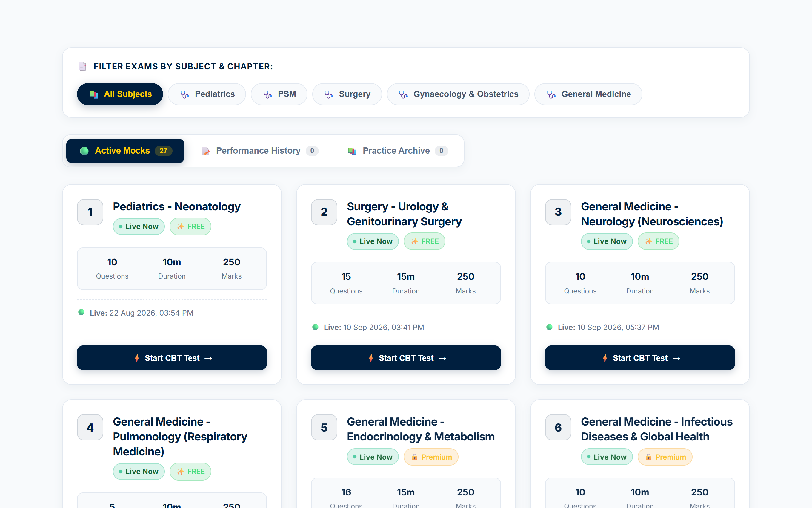Click 'Live: 22 Aug 2026, 03:54 PM' text

point(142,313)
